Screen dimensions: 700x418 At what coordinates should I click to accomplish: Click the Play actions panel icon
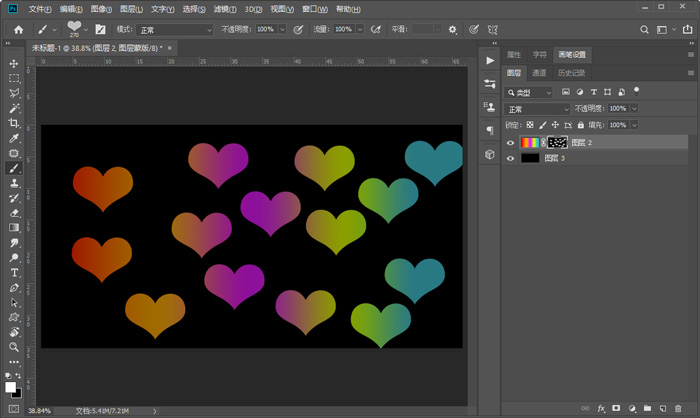490,61
